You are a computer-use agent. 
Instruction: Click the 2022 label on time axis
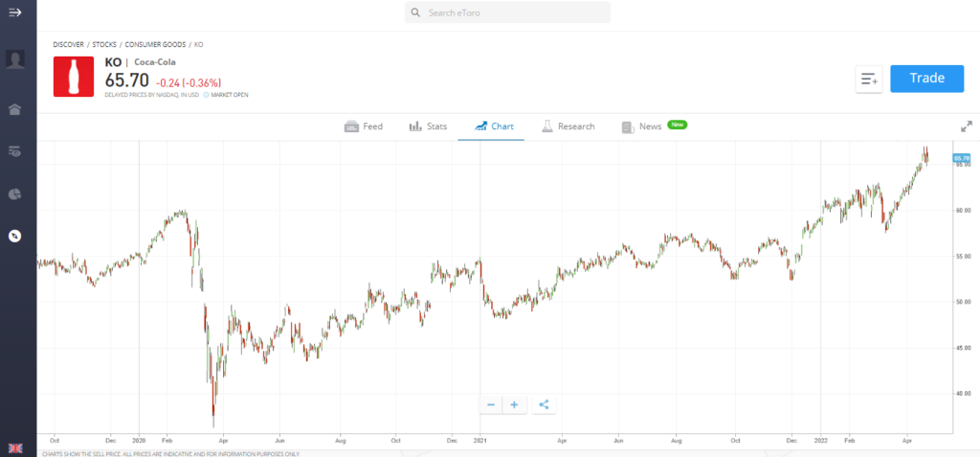click(x=822, y=440)
